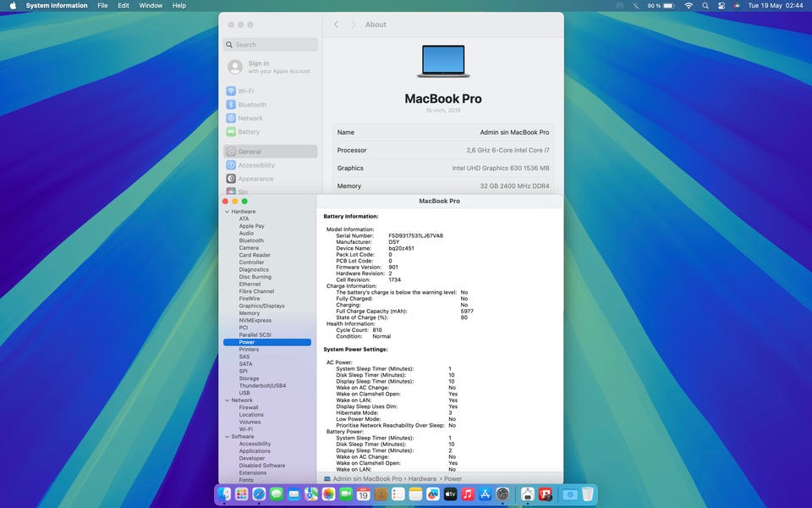Open Freeform app in the Dock
Viewport: 812px width, 508px height.
[x=433, y=494]
